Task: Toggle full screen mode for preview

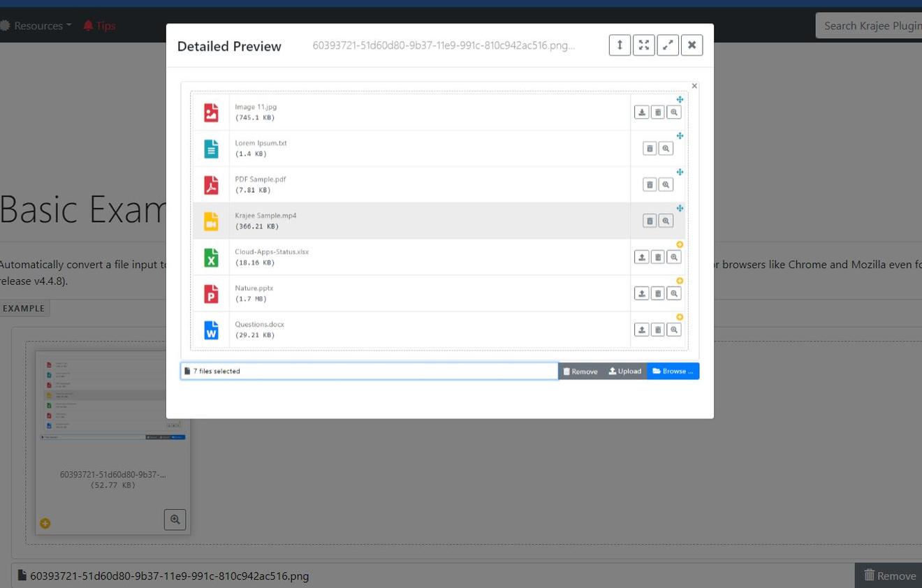Action: point(643,45)
